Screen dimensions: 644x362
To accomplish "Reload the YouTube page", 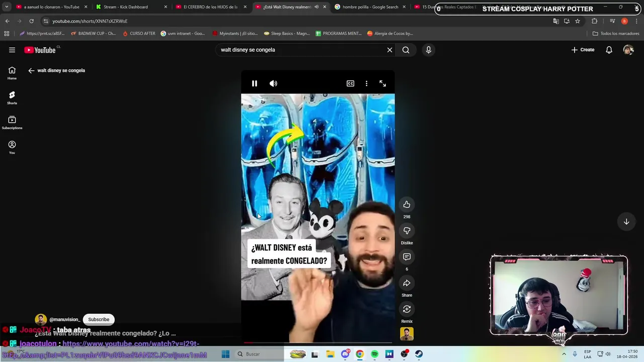I will (x=31, y=21).
